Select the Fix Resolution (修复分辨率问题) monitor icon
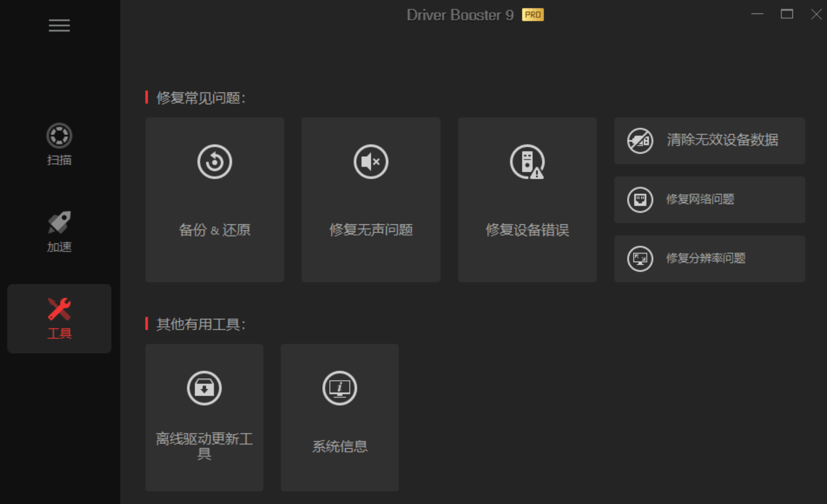 [x=640, y=259]
